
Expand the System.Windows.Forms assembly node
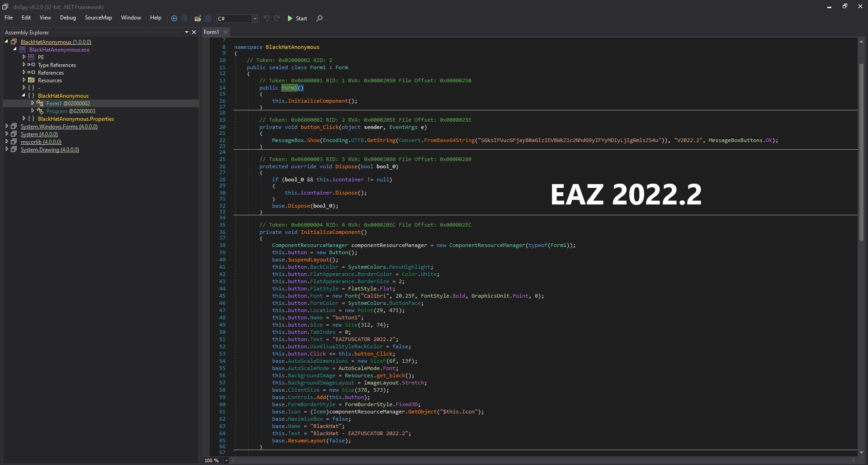(7, 126)
